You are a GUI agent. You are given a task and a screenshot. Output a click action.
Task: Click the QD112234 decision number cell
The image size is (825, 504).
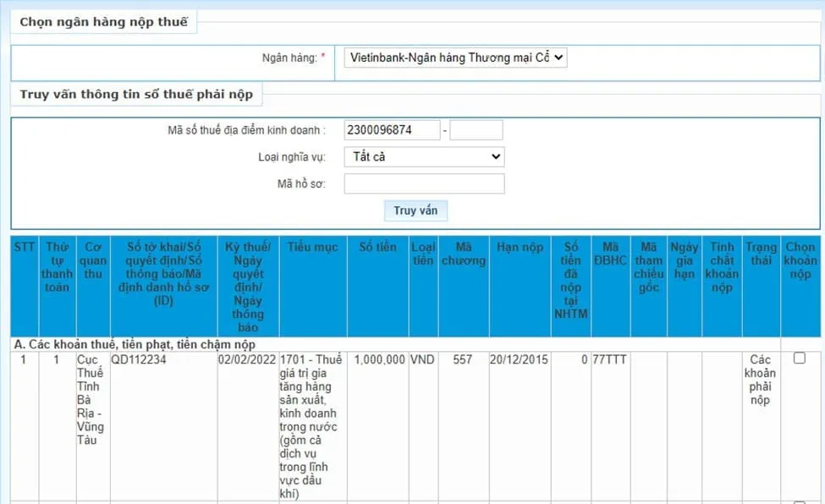(139, 359)
